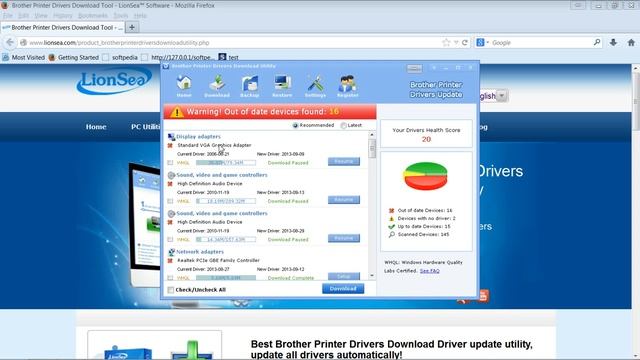This screenshot has height=360, width=640.
Task: Open the Firefox History menu
Action: point(62,16)
